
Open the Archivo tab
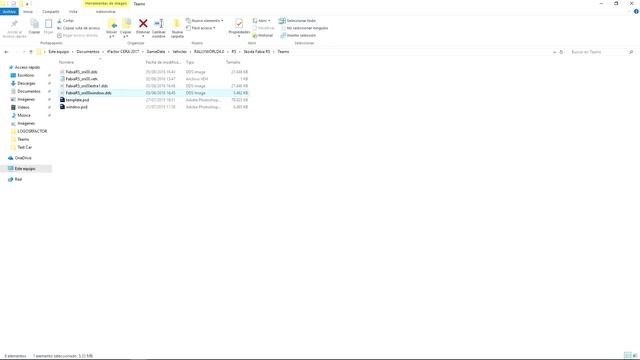point(9,12)
